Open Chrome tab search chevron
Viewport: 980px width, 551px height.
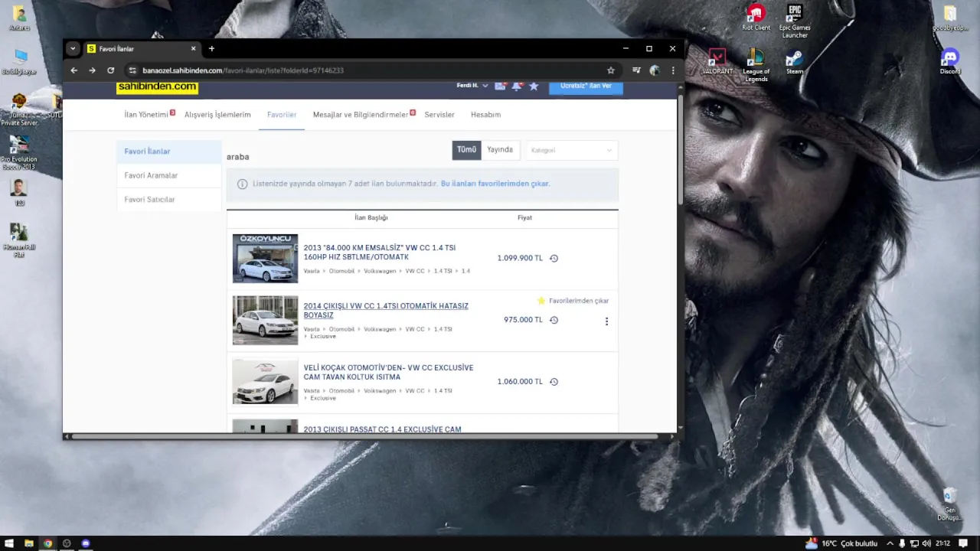click(x=73, y=49)
